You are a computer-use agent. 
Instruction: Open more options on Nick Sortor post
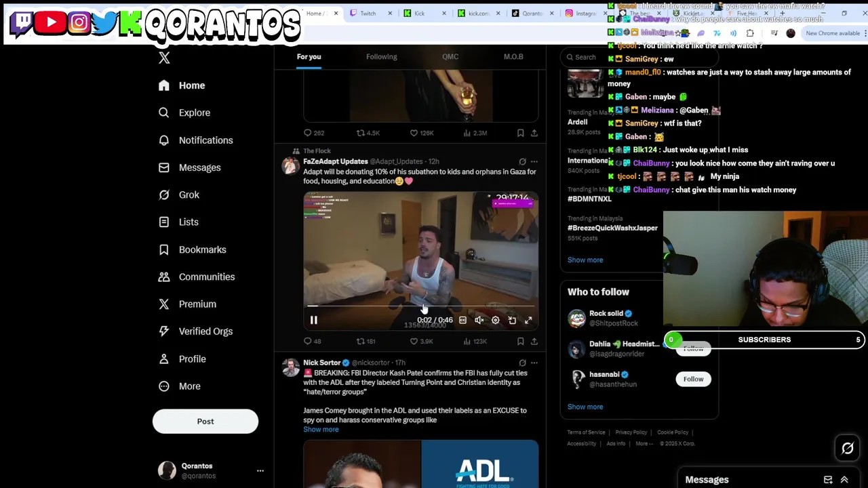pos(534,363)
